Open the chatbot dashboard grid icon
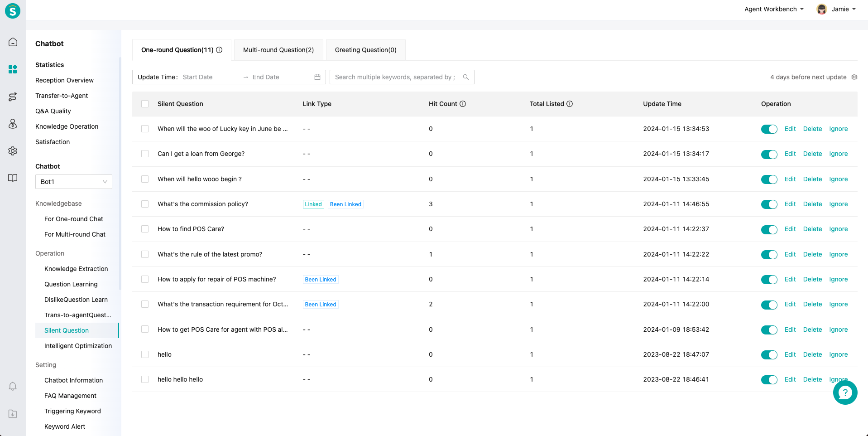Viewport: 868px width, 436px height. click(x=13, y=69)
